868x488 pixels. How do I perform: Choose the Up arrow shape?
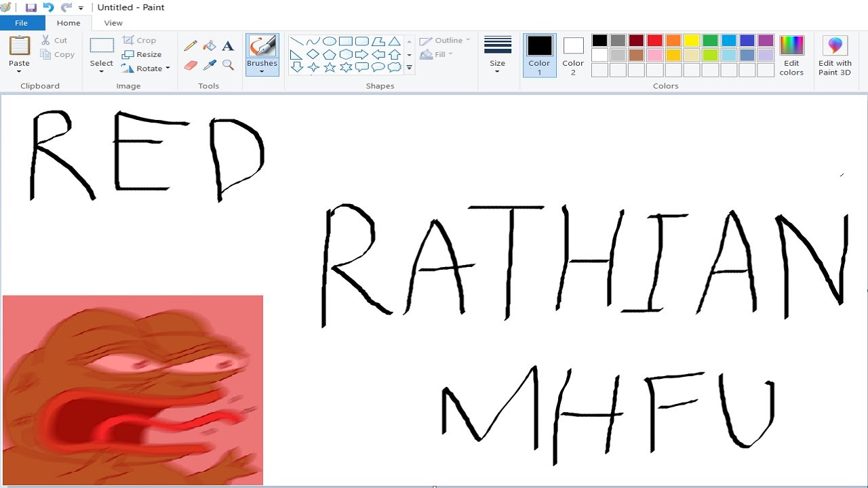pos(395,54)
